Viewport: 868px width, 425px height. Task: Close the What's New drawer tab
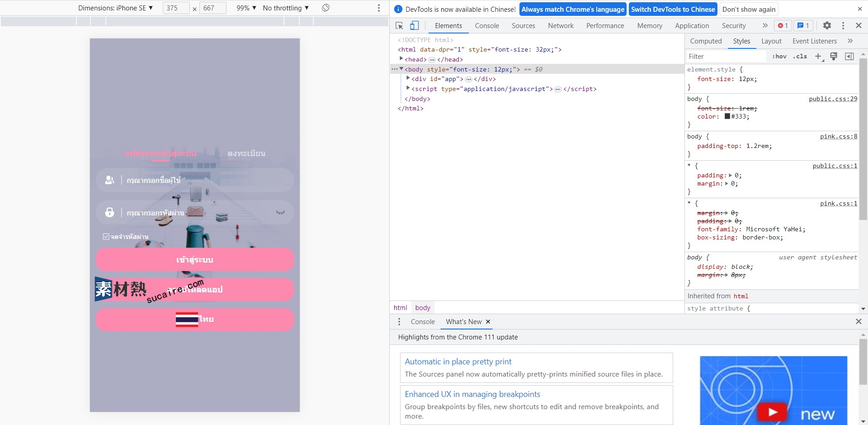488,322
